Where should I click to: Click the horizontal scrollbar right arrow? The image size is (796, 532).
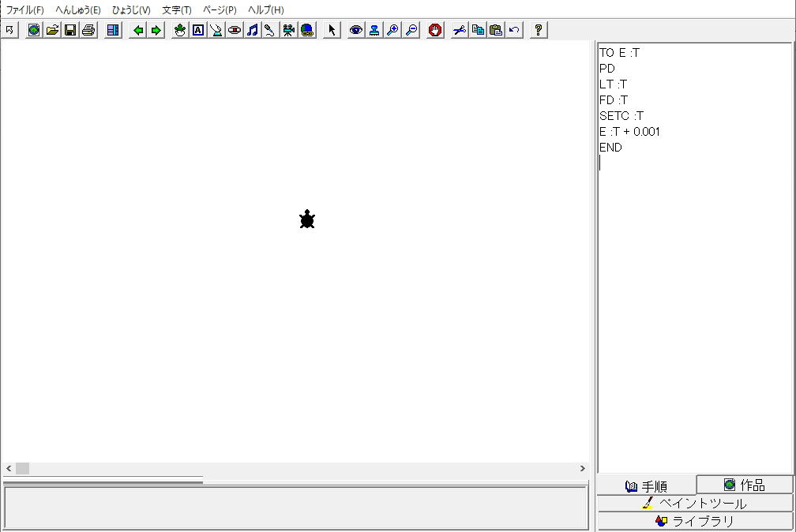[x=583, y=468]
